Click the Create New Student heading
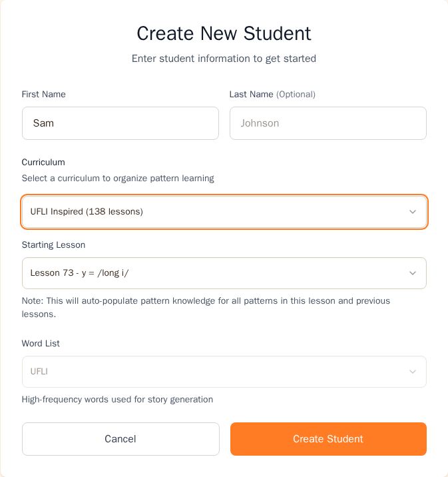This screenshot has height=477, width=448. 224,33
